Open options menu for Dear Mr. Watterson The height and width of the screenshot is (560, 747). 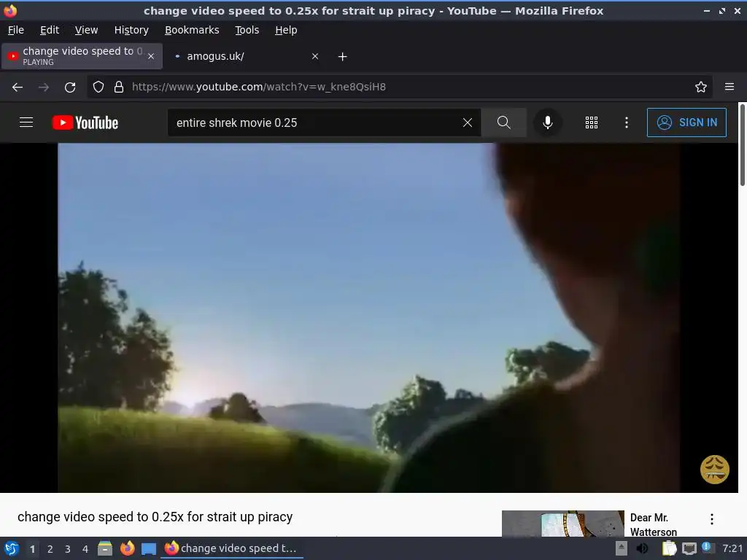pos(712,519)
